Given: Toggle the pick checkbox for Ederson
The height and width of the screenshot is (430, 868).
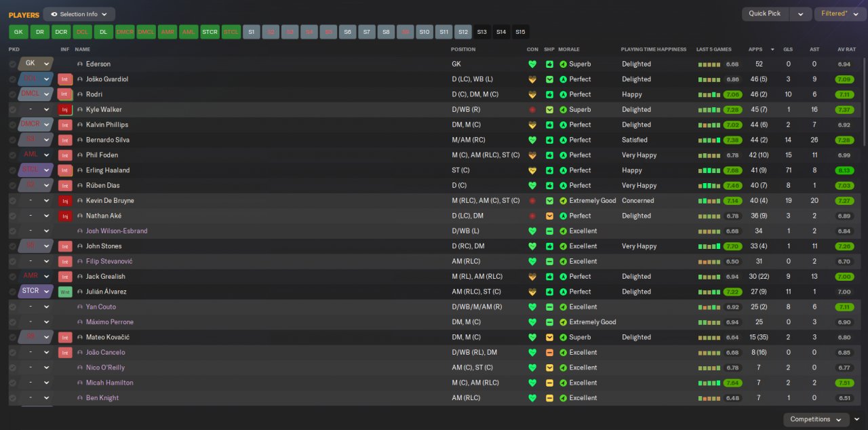Looking at the screenshot, I should [x=12, y=64].
